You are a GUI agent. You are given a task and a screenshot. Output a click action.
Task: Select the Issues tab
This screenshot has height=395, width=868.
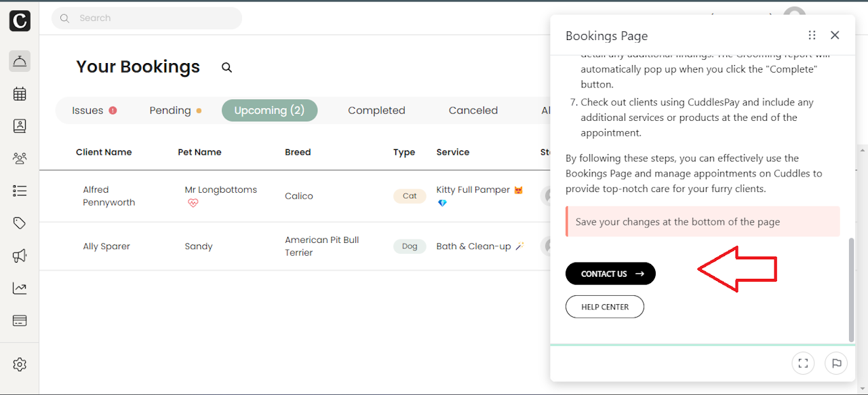pos(94,111)
